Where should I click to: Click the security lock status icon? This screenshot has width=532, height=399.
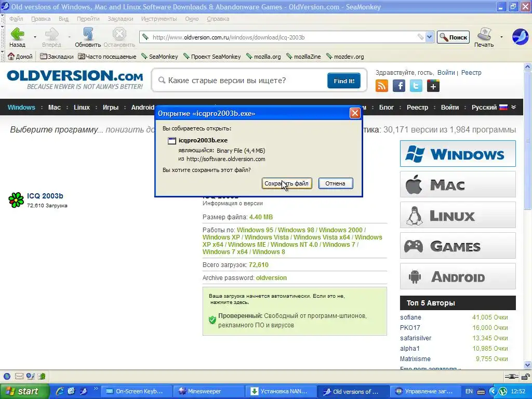click(x=526, y=376)
